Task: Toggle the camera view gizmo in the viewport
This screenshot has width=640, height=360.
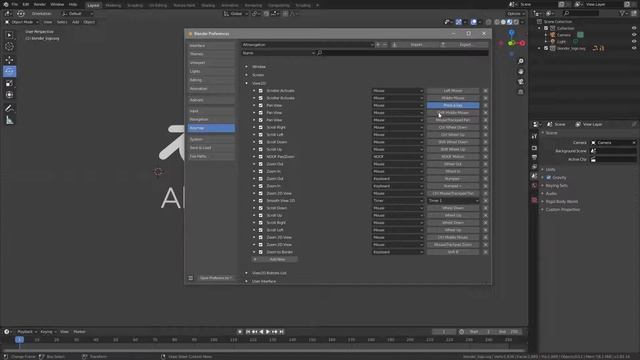Action: (x=521, y=82)
